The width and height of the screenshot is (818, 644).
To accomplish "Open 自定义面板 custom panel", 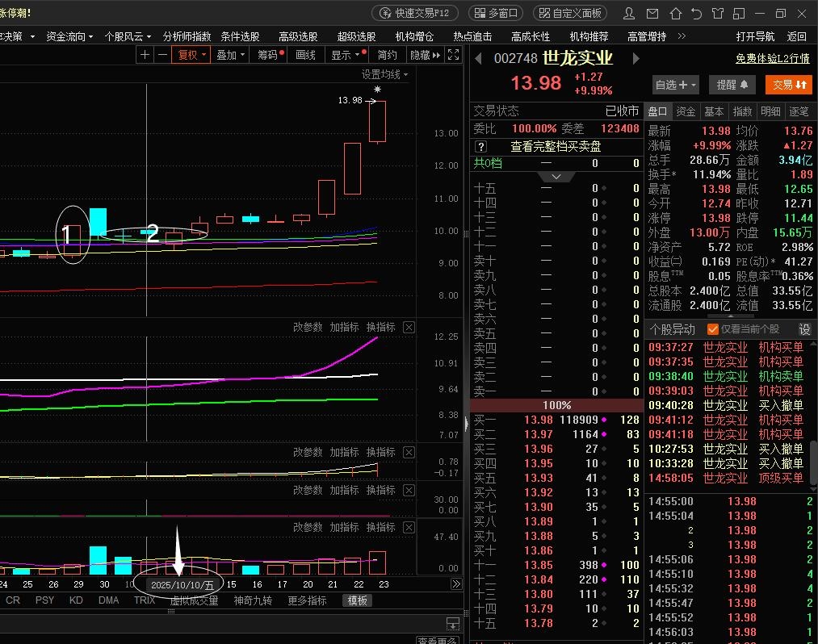I will click(x=569, y=13).
